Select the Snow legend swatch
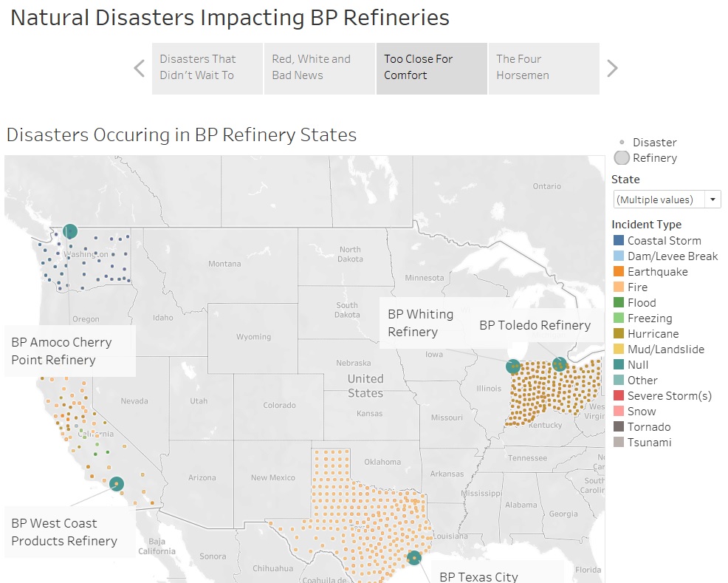 pyautogui.click(x=619, y=411)
